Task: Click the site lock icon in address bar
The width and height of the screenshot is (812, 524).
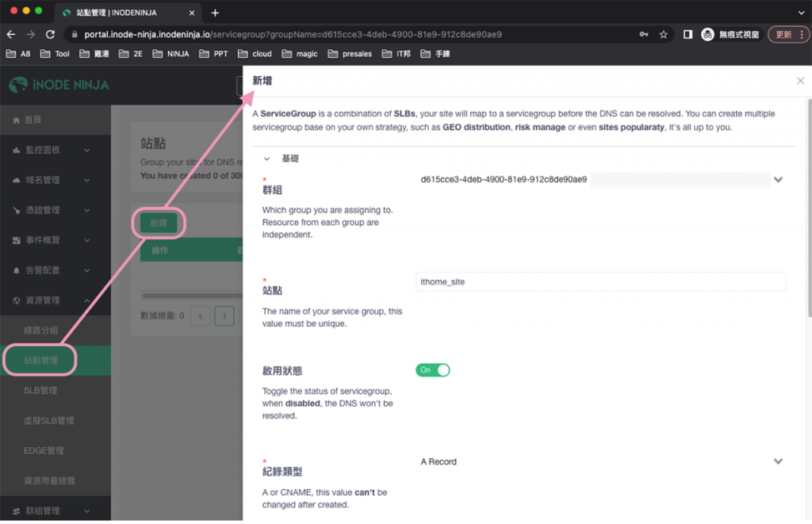Action: [x=74, y=34]
